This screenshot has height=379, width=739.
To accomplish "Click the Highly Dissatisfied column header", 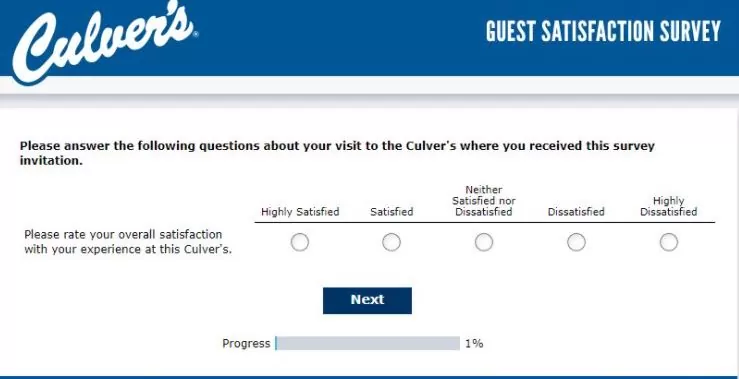I will point(668,206).
